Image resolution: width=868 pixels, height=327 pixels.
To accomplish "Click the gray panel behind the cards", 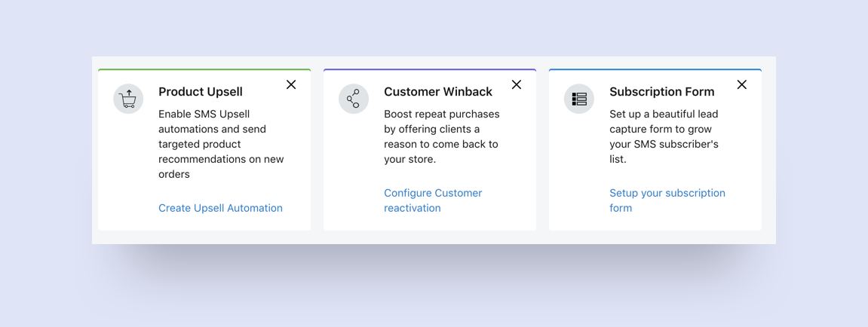I will pyautogui.click(x=434, y=237).
